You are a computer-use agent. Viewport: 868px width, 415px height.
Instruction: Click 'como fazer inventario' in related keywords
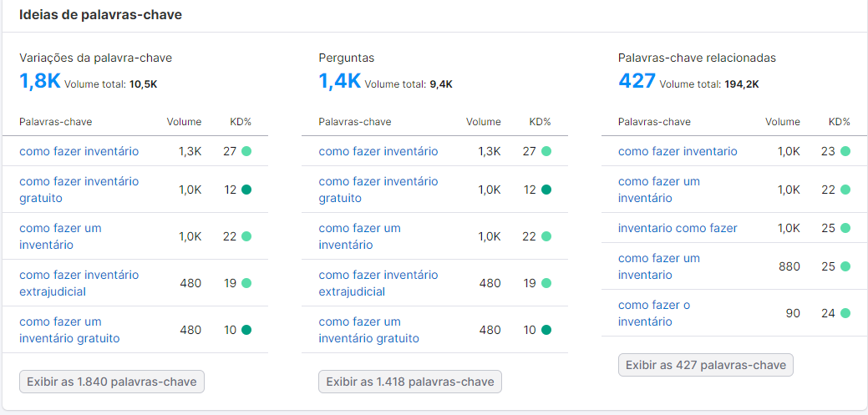tap(678, 151)
